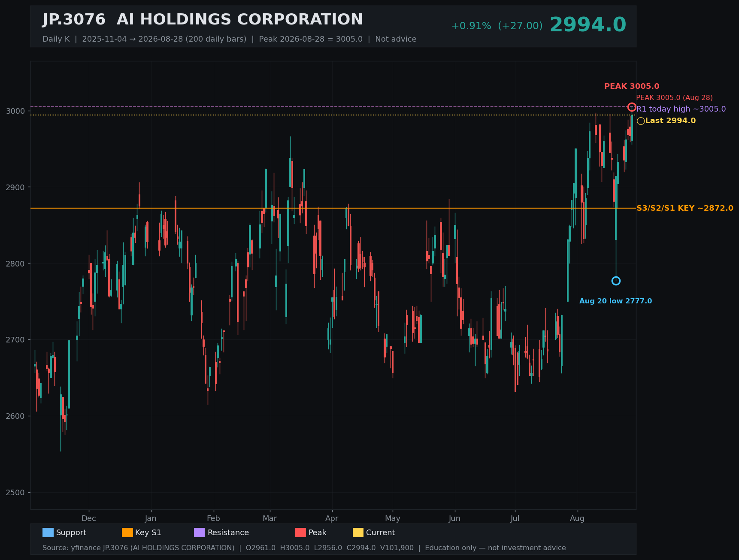Image resolution: width=739 pixels, height=560 pixels.
Task: Click the "Aug" x-axis label
Action: [x=577, y=518]
